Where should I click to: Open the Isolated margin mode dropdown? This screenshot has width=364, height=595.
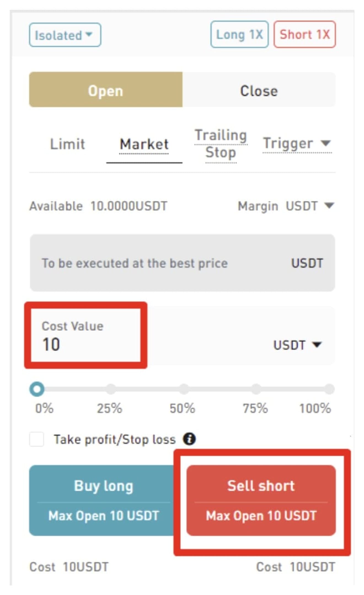[65, 35]
